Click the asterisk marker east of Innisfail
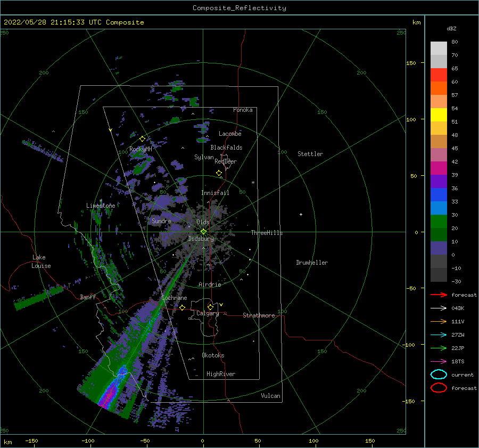479x448 pixels. pyautogui.click(x=253, y=183)
